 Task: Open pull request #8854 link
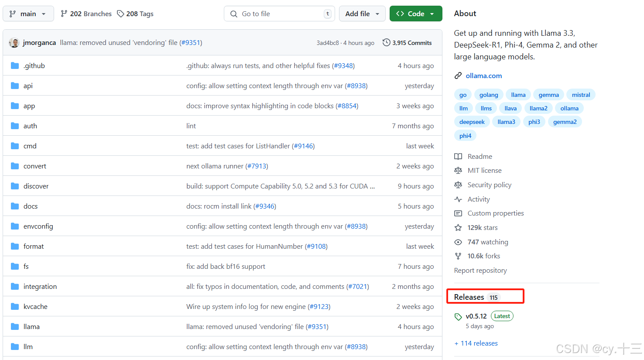pyautogui.click(x=347, y=106)
